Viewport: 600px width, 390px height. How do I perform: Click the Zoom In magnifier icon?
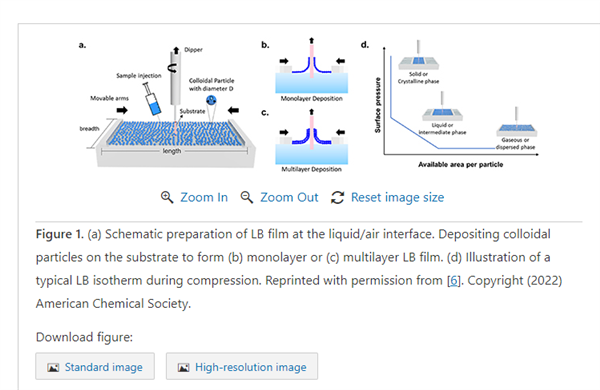coord(167,197)
